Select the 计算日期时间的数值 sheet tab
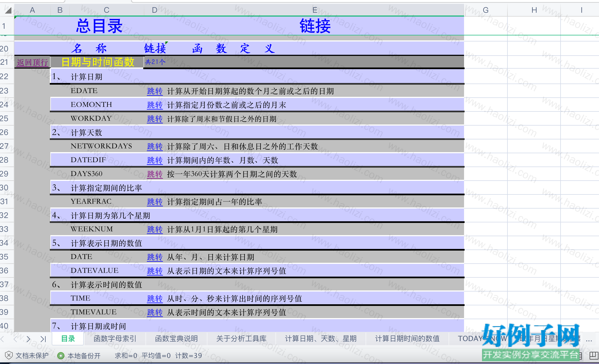The height and width of the screenshot is (364, 599). point(407,339)
